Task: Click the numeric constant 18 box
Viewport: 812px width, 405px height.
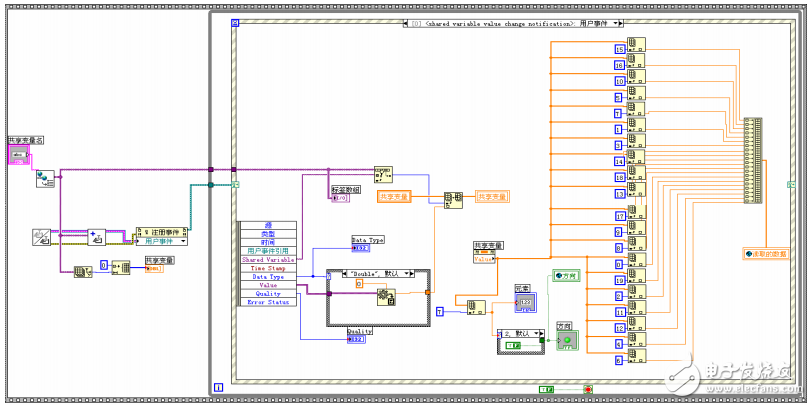Action: click(619, 177)
